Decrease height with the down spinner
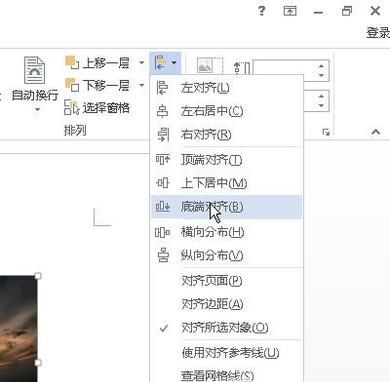 pyautogui.click(x=321, y=75)
